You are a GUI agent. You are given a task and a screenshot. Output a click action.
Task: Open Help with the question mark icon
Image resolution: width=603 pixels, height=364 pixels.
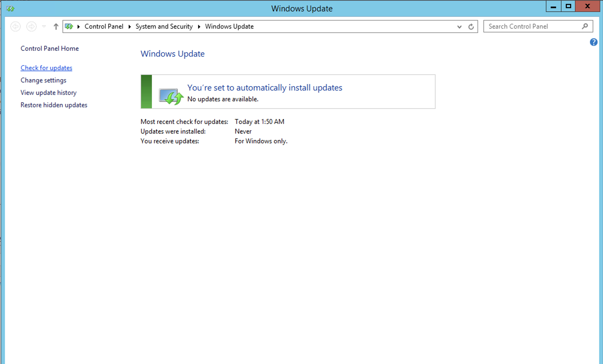coord(594,42)
